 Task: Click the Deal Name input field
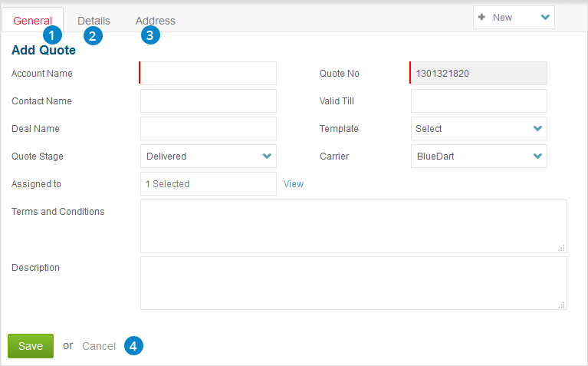coord(208,128)
